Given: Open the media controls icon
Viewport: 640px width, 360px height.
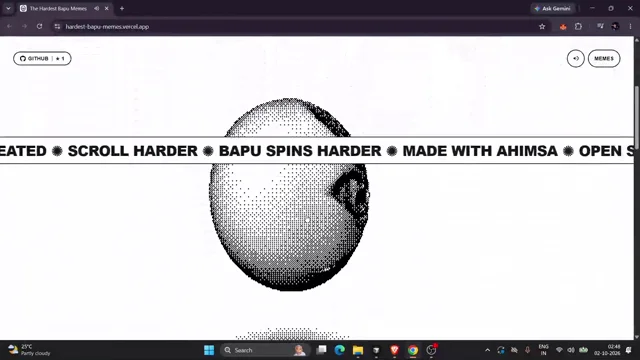Looking at the screenshot, I should 600,27.
